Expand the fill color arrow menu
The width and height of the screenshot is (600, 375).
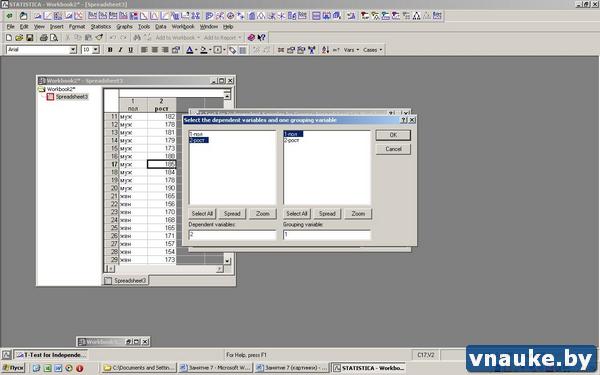tap(210, 50)
